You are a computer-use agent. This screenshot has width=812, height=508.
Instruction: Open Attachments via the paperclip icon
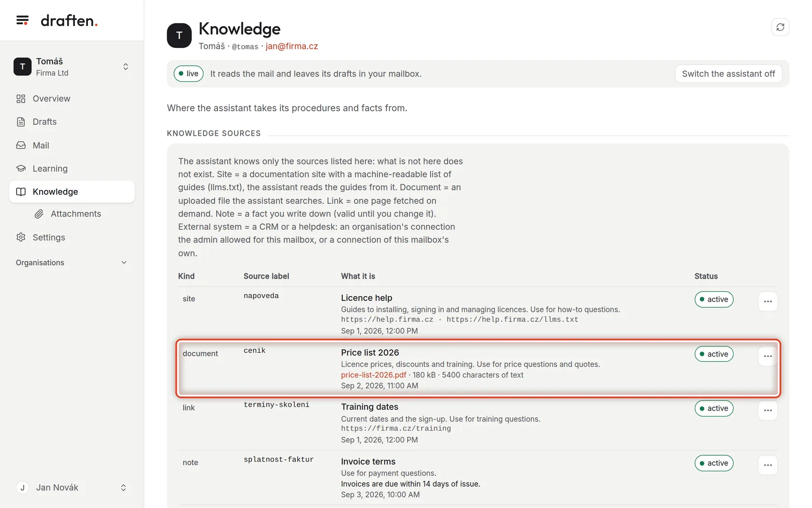tap(39, 214)
